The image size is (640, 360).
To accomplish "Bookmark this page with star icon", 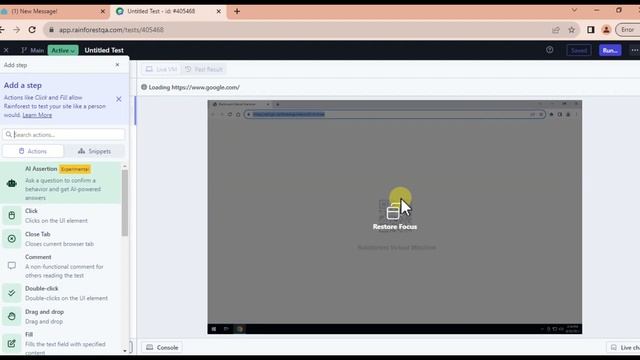I will pos(571,29).
